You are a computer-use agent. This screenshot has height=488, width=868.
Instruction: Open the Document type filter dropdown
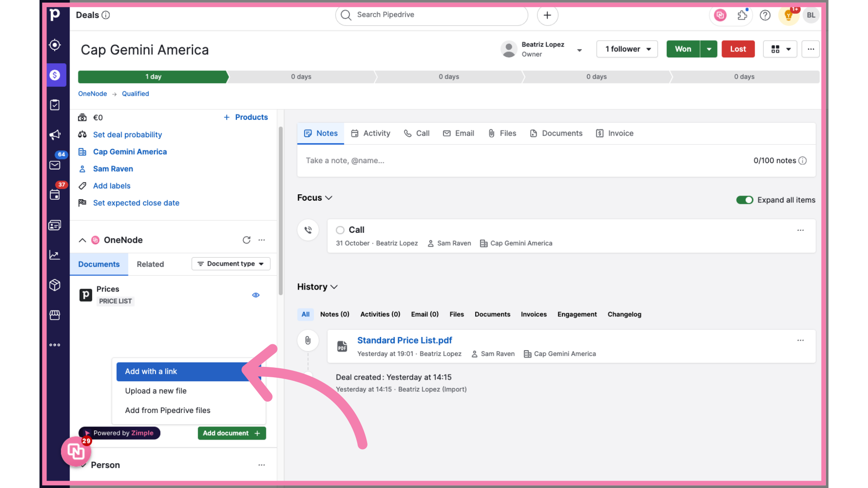click(x=231, y=264)
